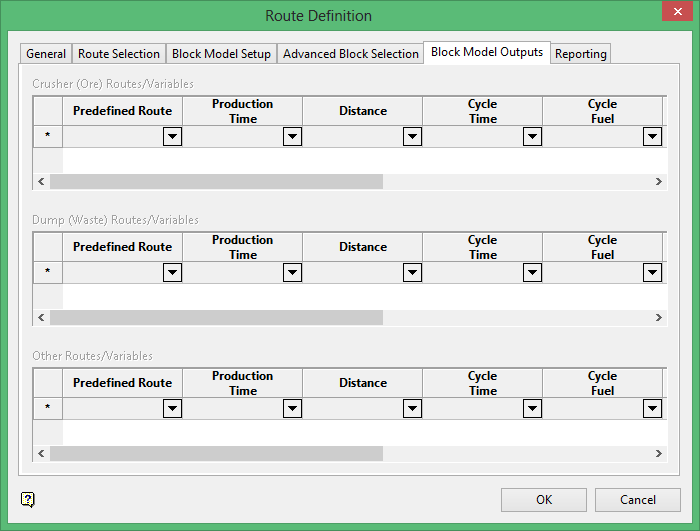Click Other Routes table scroll-left arrow
The width and height of the screenshot is (700, 531).
[x=42, y=453]
